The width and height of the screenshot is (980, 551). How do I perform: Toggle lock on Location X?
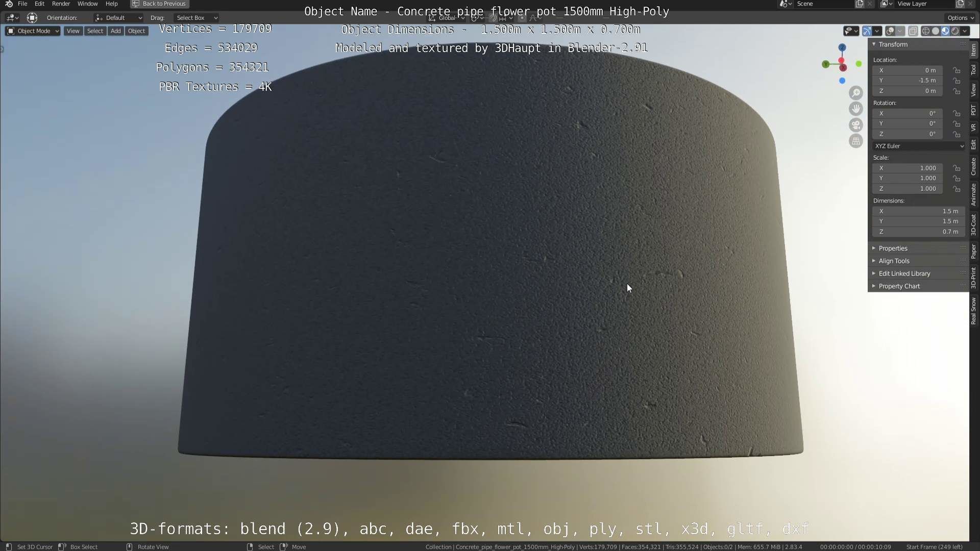(957, 70)
